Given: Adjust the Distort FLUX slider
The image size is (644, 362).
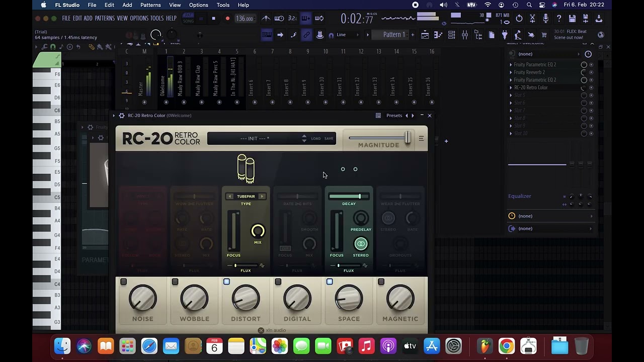Looking at the screenshot, I should tap(245, 265).
